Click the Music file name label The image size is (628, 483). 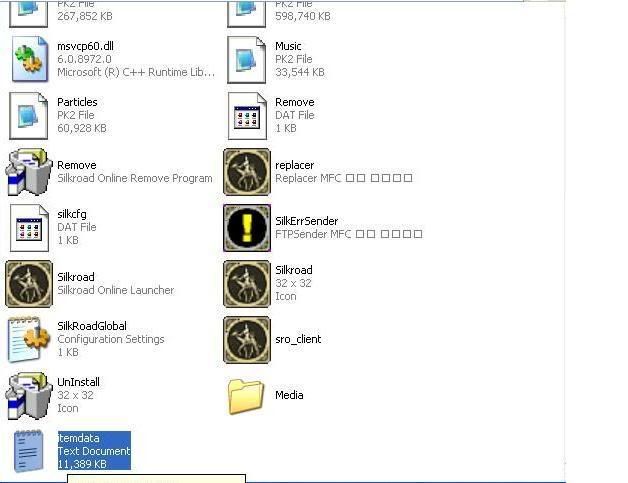tap(288, 46)
